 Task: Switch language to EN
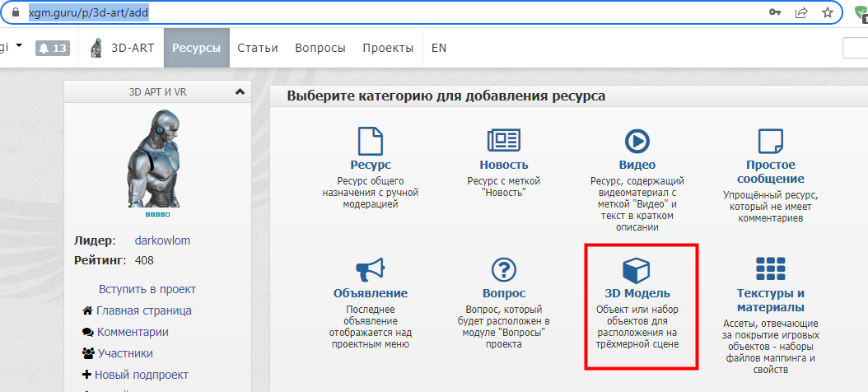point(439,48)
